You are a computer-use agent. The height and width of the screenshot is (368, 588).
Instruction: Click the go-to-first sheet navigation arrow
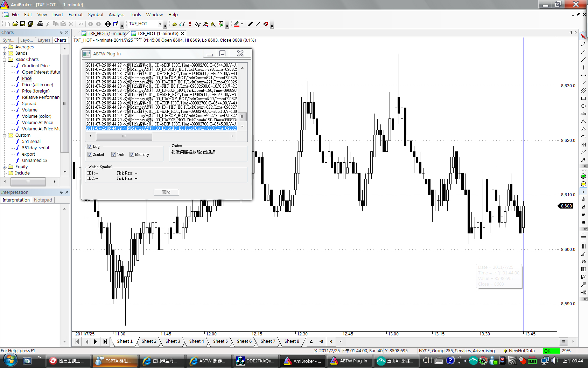[77, 341]
